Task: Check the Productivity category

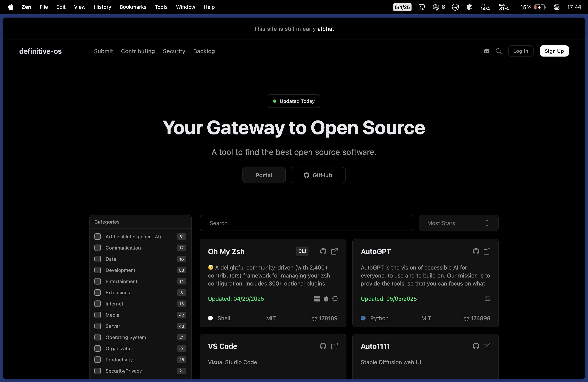Action: pos(98,359)
